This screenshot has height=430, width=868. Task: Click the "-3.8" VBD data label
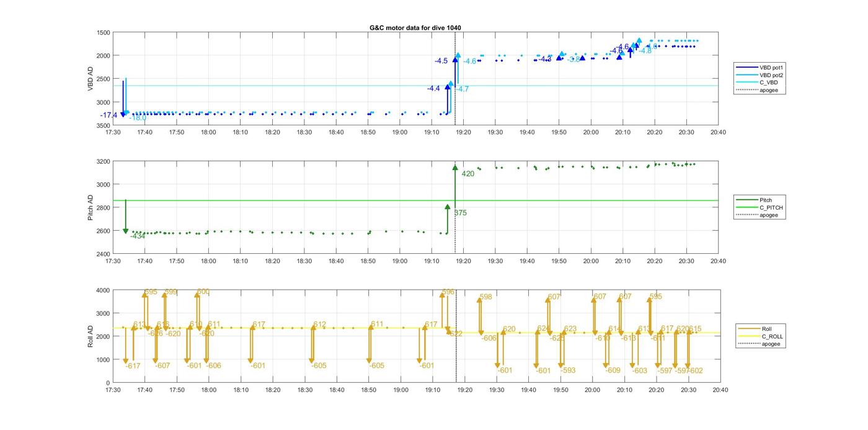point(573,60)
